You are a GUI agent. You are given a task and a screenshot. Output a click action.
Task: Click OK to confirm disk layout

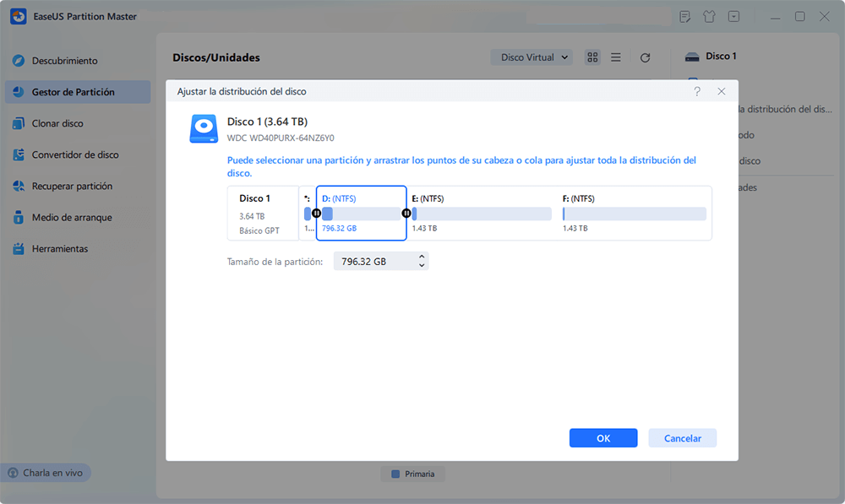[603, 437]
